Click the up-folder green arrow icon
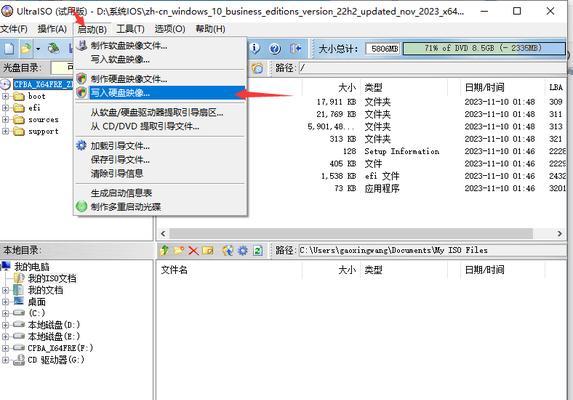 click(164, 251)
